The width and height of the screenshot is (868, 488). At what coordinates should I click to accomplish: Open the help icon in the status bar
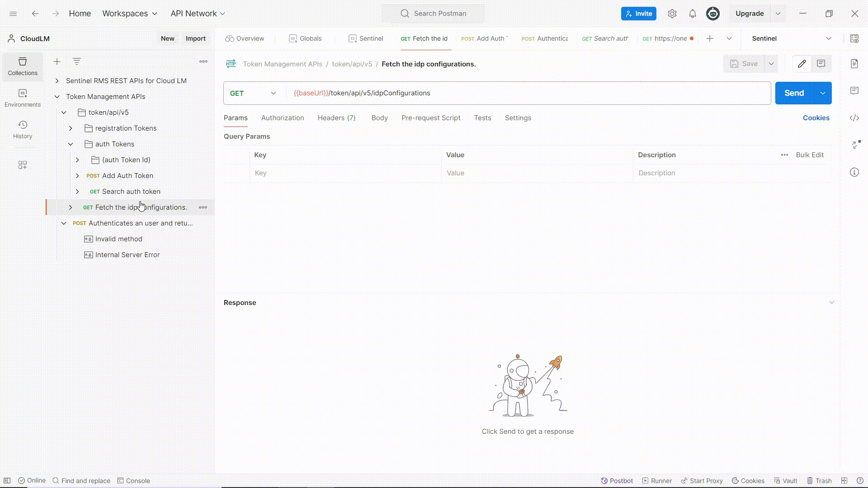click(860, 481)
